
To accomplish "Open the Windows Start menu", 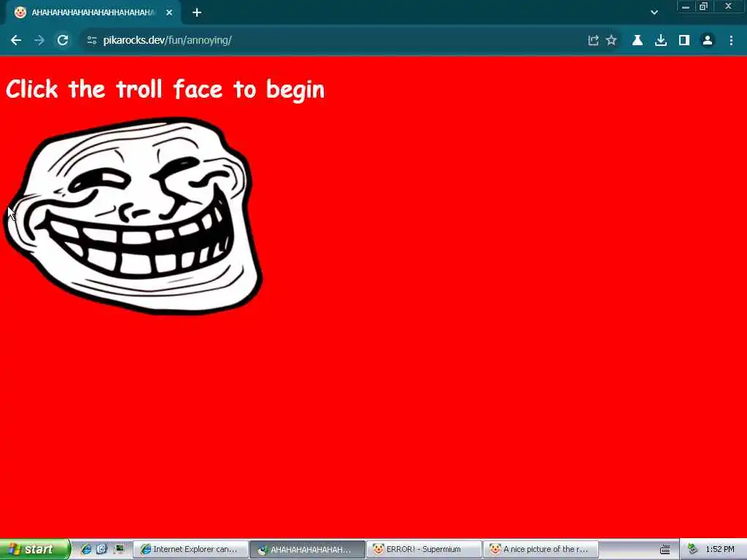I will coord(35,549).
